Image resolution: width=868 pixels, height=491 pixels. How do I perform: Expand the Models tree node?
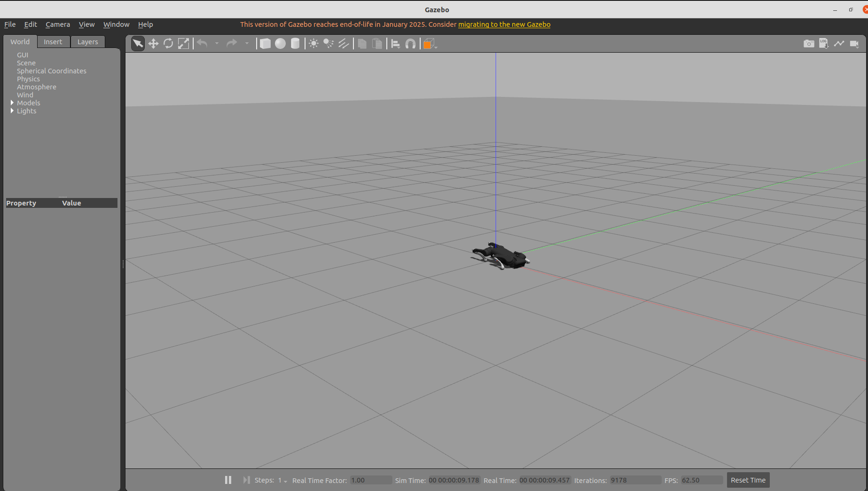(12, 103)
